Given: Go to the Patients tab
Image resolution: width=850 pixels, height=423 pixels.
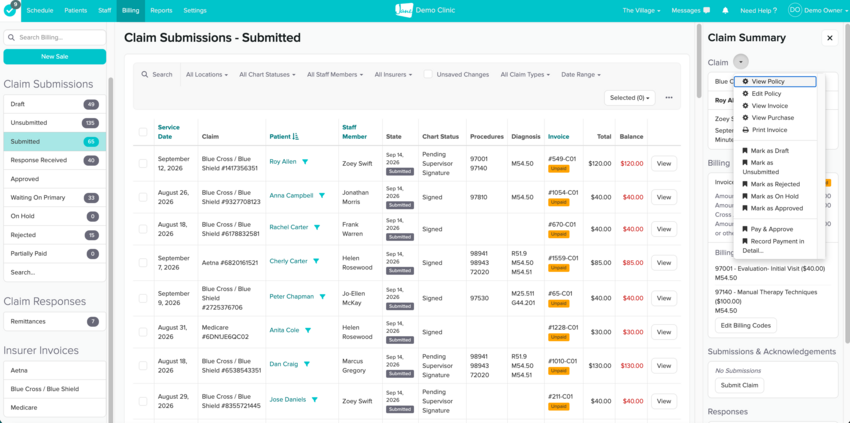Looking at the screenshot, I should 75,10.
